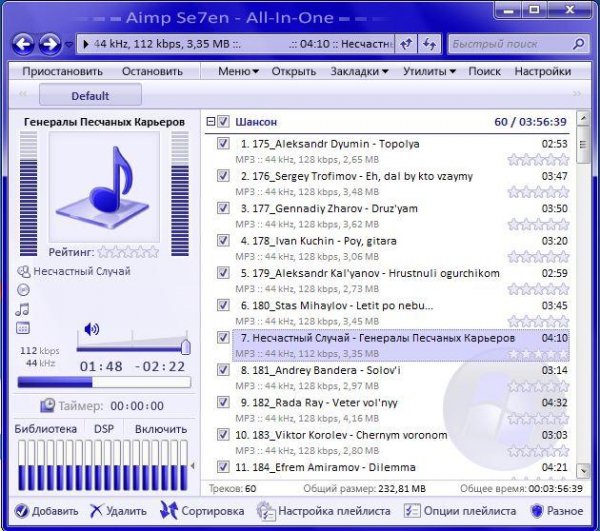Expand the Закладки dropdown

359,72
